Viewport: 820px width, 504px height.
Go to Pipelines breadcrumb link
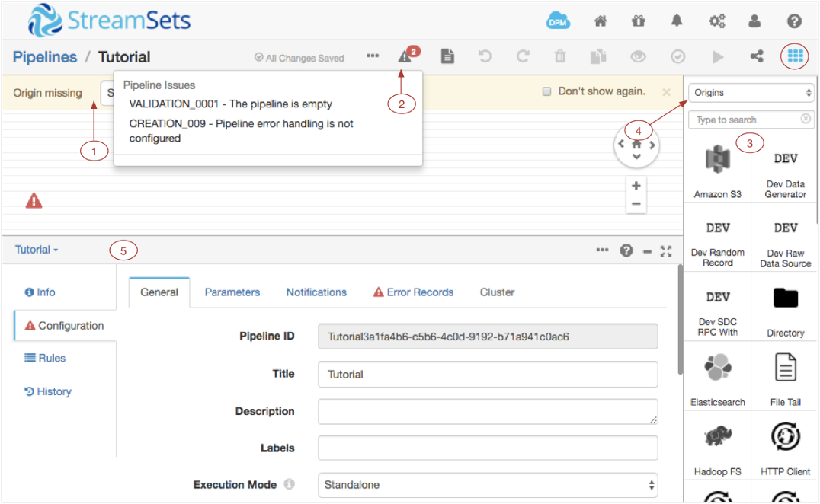coord(45,57)
